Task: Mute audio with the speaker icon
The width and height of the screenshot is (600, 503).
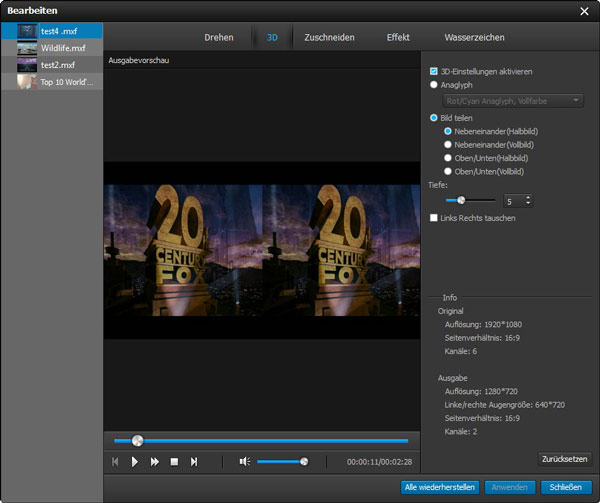Action: (x=244, y=461)
